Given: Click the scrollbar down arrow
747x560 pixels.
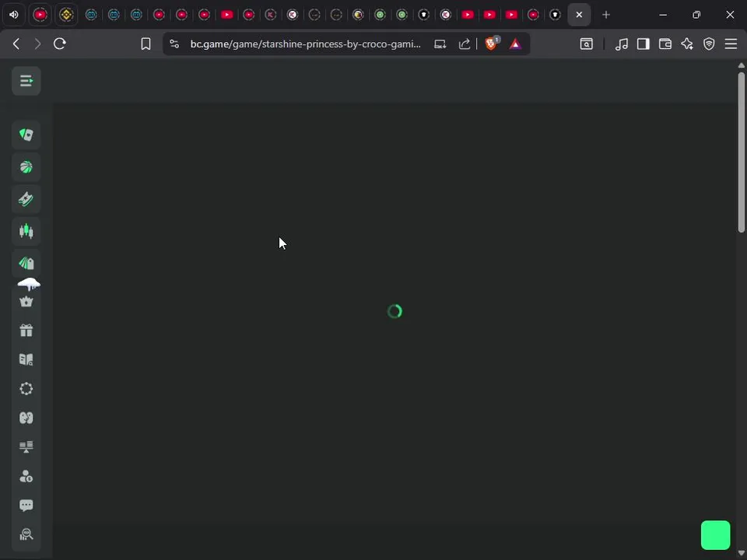Looking at the screenshot, I should [742, 554].
